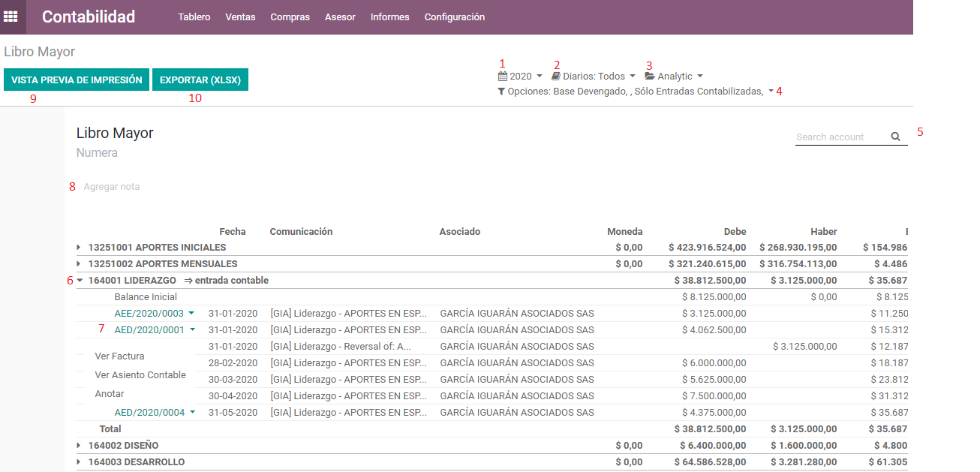Click Vista Previa de Impresión button

(x=77, y=80)
